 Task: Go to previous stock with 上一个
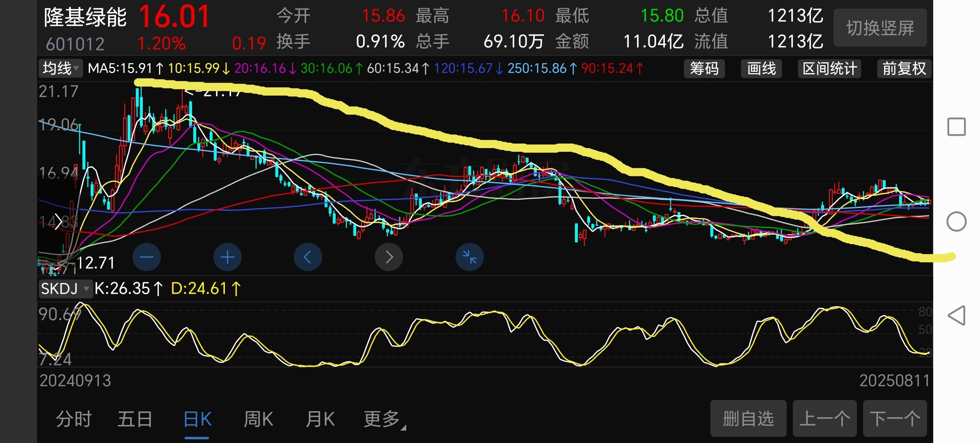click(x=824, y=418)
